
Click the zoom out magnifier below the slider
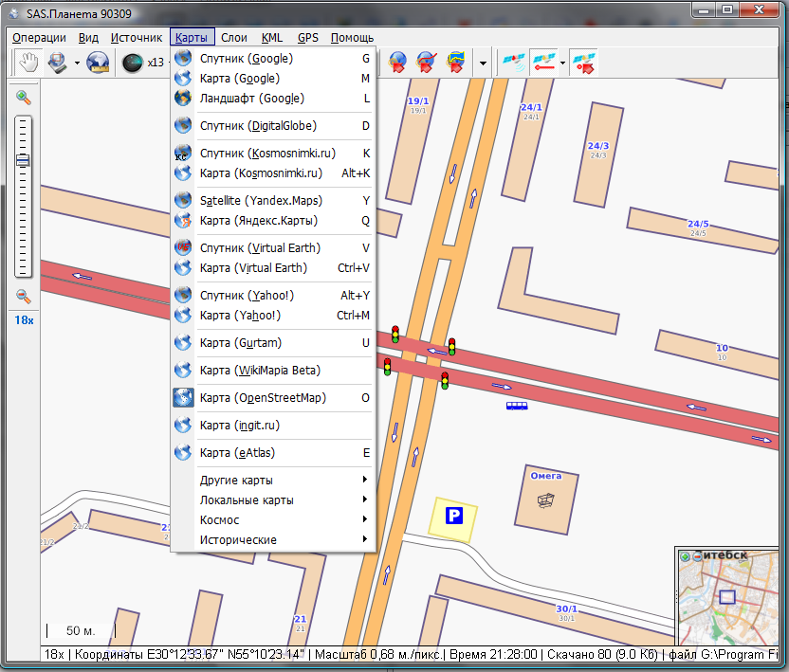point(23,297)
